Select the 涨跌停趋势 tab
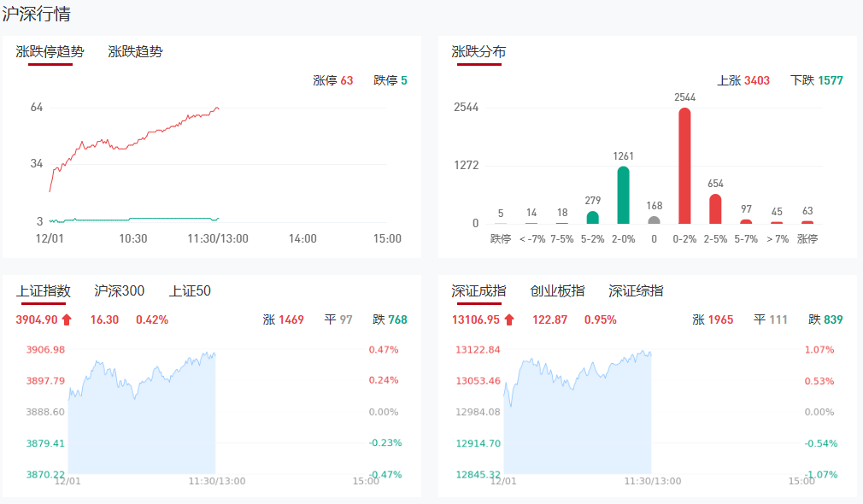 50,52
